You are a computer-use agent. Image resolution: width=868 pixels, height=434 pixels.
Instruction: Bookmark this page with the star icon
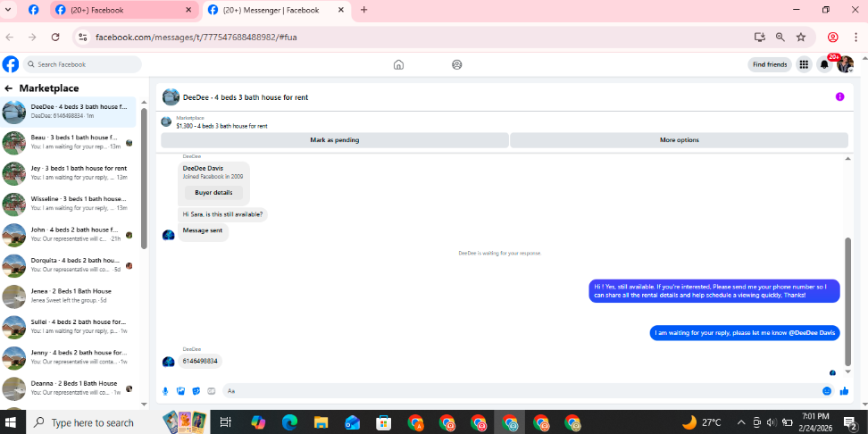pos(801,38)
